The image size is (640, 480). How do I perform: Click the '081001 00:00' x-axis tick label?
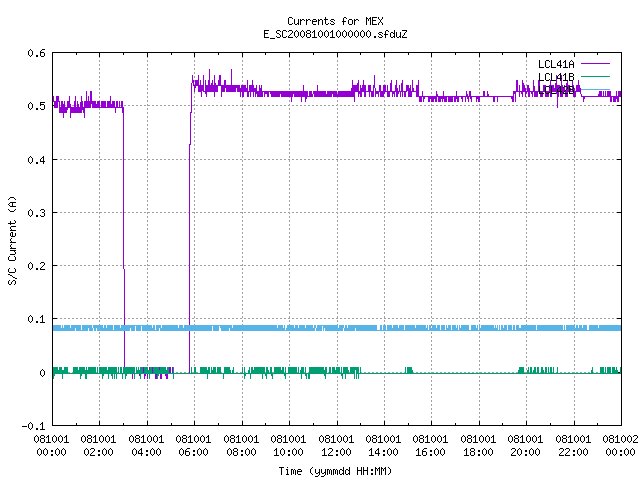(x=51, y=446)
